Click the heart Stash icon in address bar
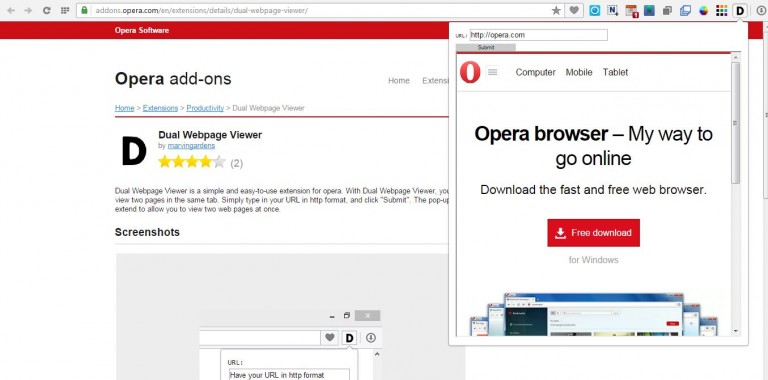This screenshot has width=768, height=380. 574,10
